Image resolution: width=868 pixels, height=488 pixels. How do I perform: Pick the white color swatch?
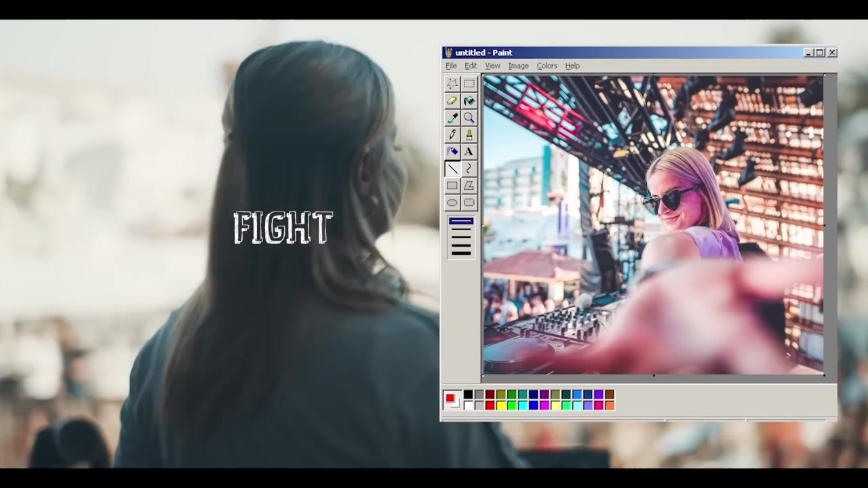click(469, 405)
